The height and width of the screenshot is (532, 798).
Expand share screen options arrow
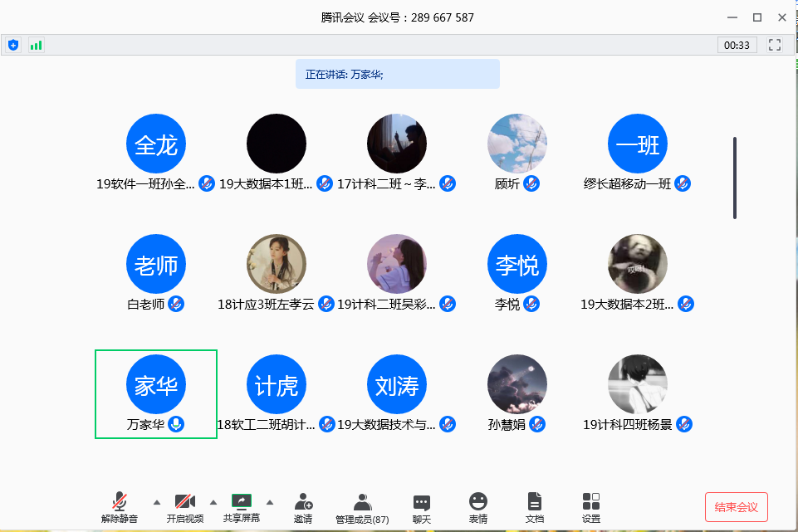click(270, 502)
